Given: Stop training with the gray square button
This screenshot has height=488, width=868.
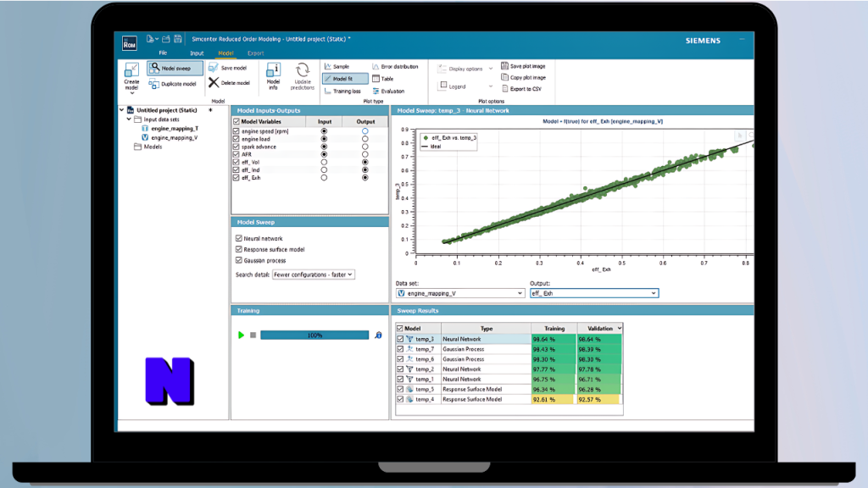Looking at the screenshot, I should point(253,335).
